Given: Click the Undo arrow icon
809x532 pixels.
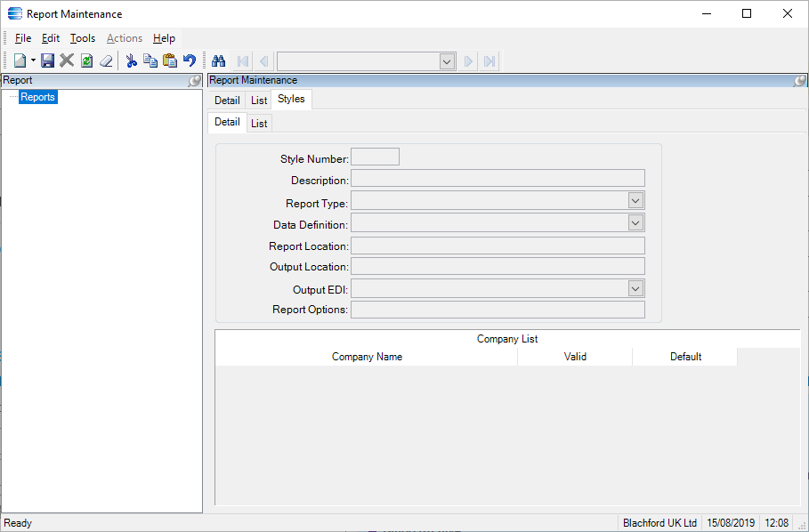Looking at the screenshot, I should [190, 60].
